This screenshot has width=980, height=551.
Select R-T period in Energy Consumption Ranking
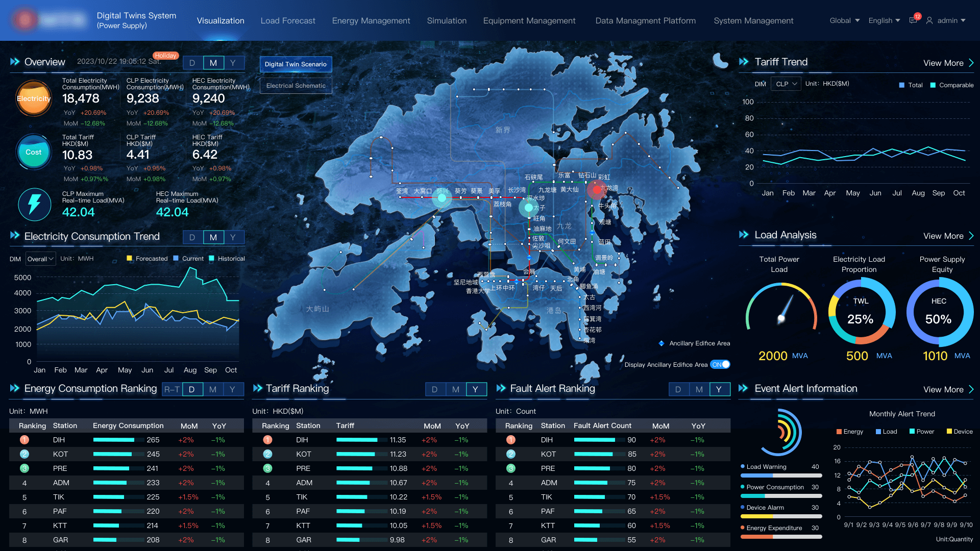[x=171, y=389]
